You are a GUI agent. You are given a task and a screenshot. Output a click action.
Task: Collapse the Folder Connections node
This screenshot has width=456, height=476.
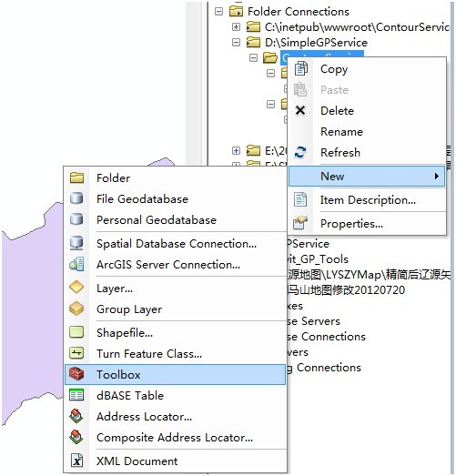click(x=218, y=12)
